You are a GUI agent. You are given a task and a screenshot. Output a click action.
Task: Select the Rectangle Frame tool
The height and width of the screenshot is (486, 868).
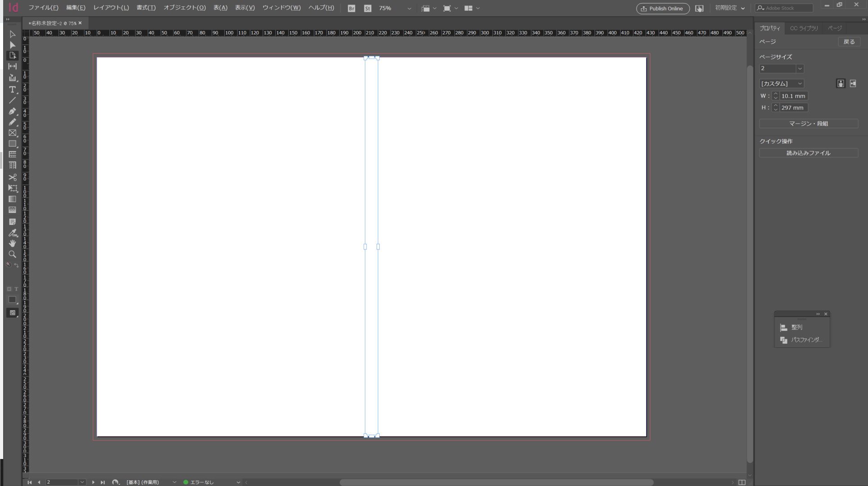pyautogui.click(x=12, y=133)
